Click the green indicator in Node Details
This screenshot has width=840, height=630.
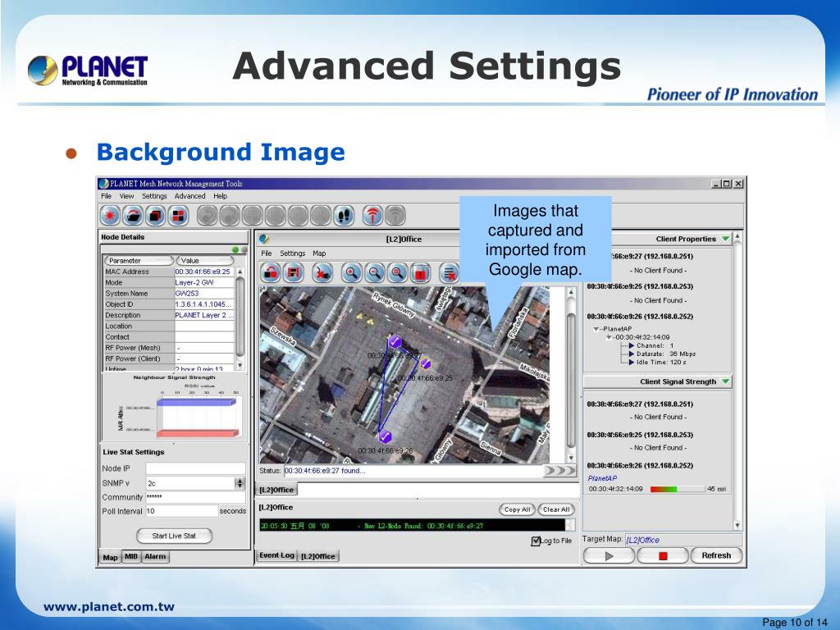[235, 249]
